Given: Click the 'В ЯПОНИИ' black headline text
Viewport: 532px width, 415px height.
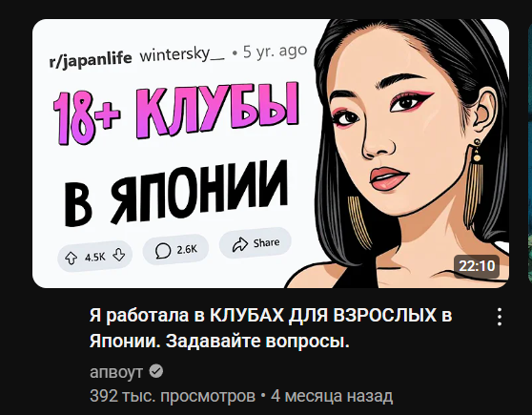Looking at the screenshot, I should point(176,194).
